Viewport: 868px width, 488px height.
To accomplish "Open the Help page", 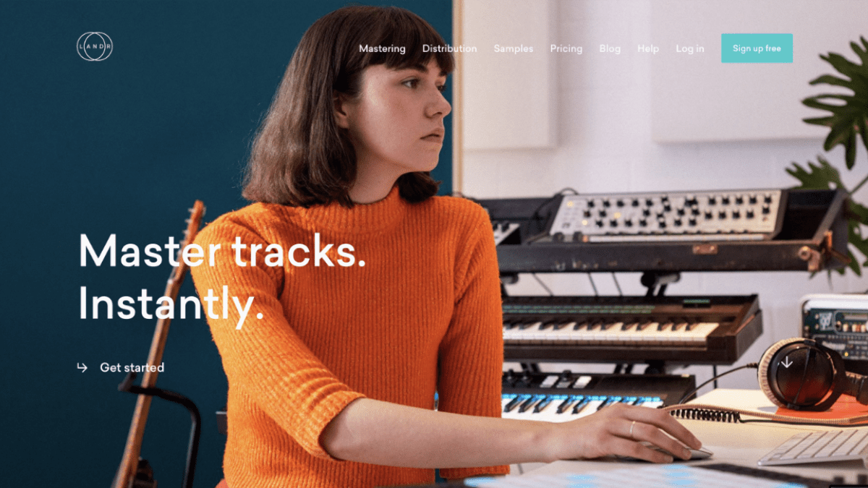I will 648,48.
